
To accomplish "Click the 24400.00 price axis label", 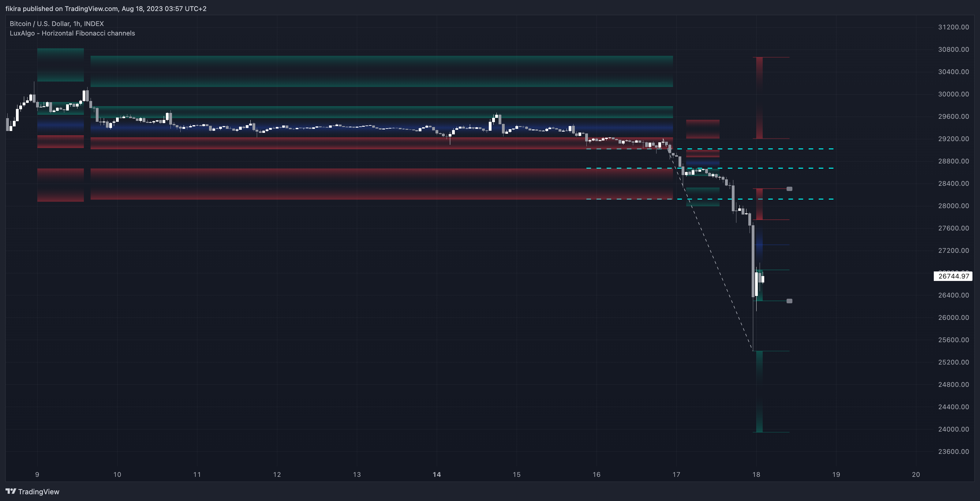I will pos(953,407).
